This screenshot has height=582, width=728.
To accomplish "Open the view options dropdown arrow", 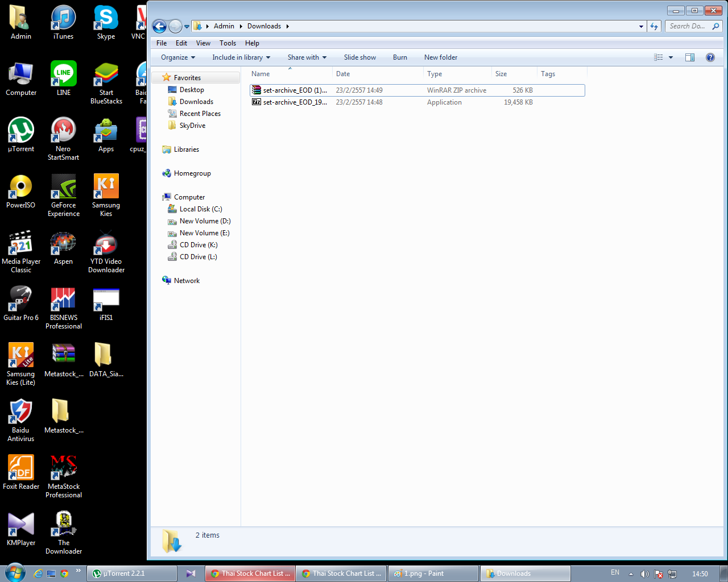I will (x=671, y=57).
